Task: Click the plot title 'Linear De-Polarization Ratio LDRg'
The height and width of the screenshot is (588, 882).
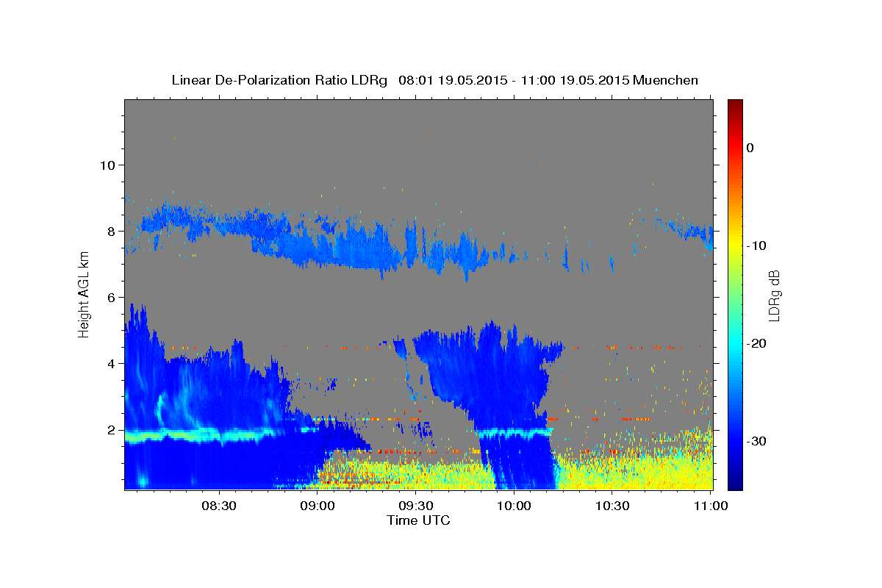Action: pyautogui.click(x=279, y=80)
